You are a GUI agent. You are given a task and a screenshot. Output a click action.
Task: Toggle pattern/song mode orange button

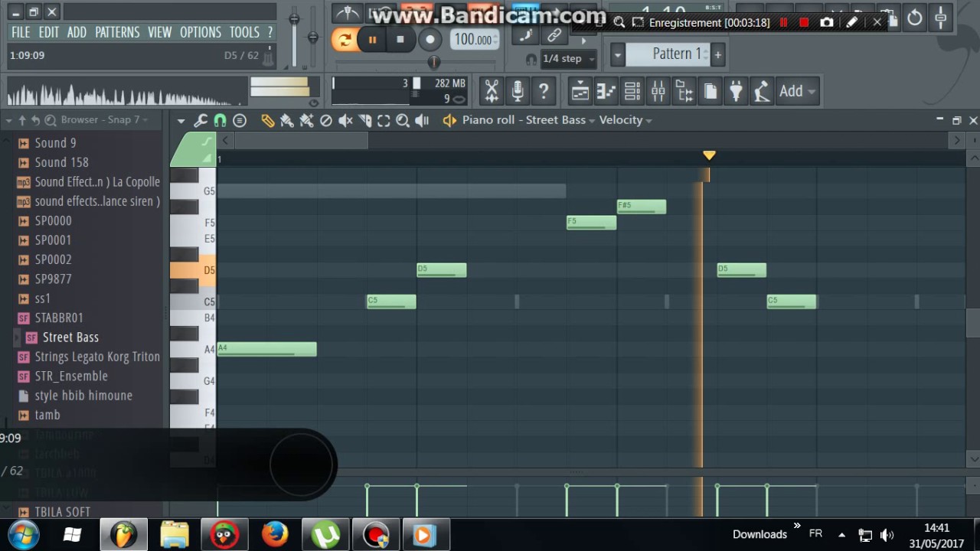click(x=345, y=40)
